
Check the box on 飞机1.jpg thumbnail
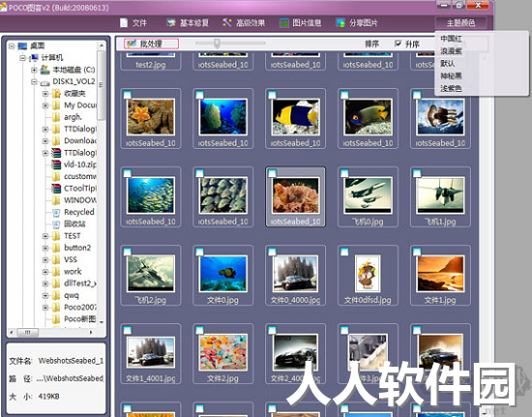[x=417, y=174]
